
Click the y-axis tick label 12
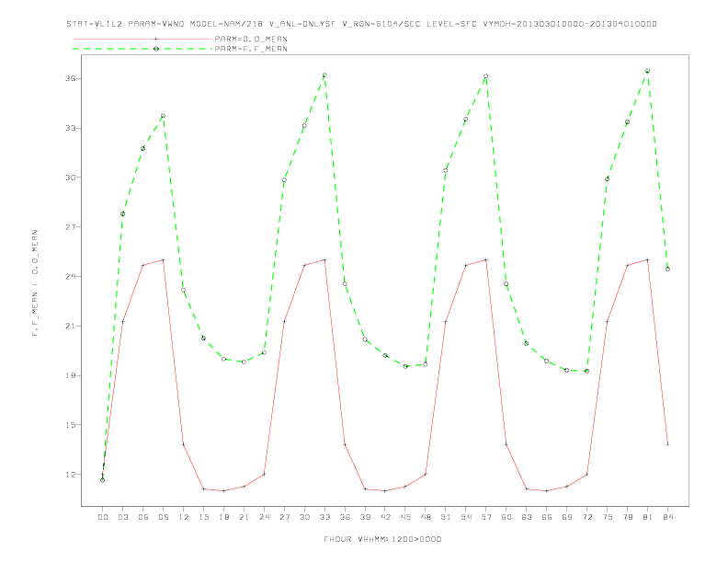[70, 475]
